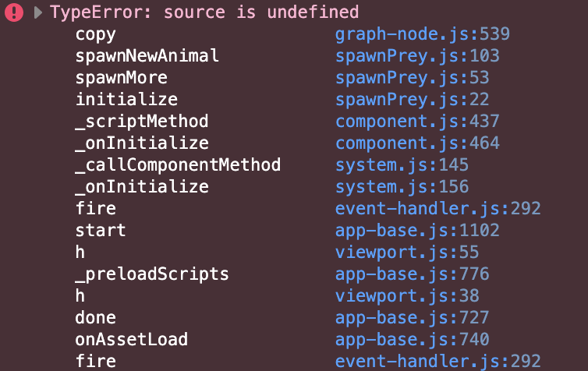Image resolution: width=588 pixels, height=371 pixels.
Task: Open app-base.js:776 source link
Action: point(412,274)
